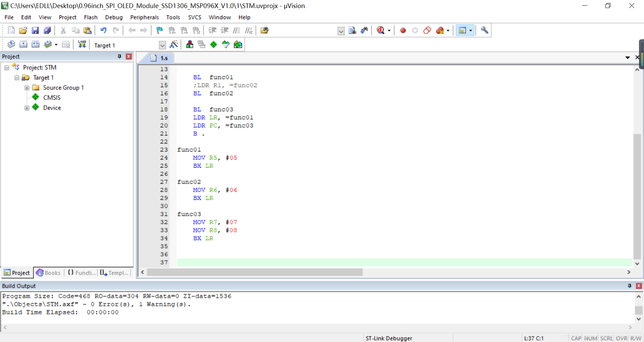The image size is (644, 342).
Task: Comment the selection using comment icon
Action: (x=236, y=31)
